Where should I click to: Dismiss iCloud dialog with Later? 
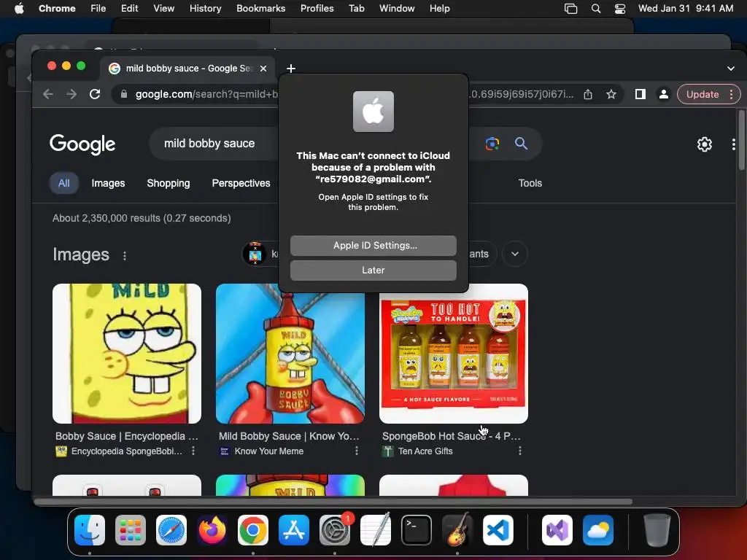pyautogui.click(x=373, y=270)
